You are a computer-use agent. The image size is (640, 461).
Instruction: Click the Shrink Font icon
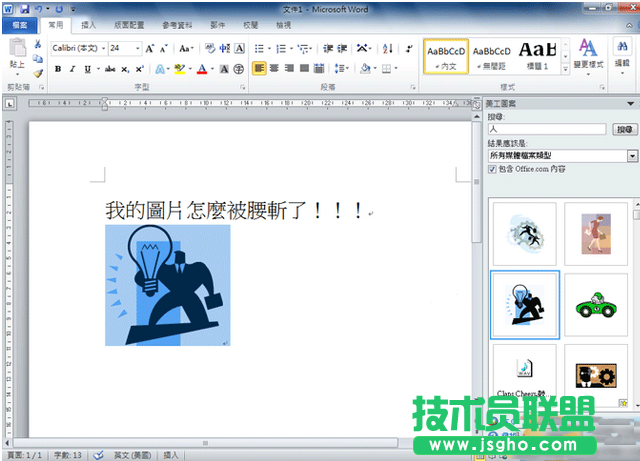[163, 49]
